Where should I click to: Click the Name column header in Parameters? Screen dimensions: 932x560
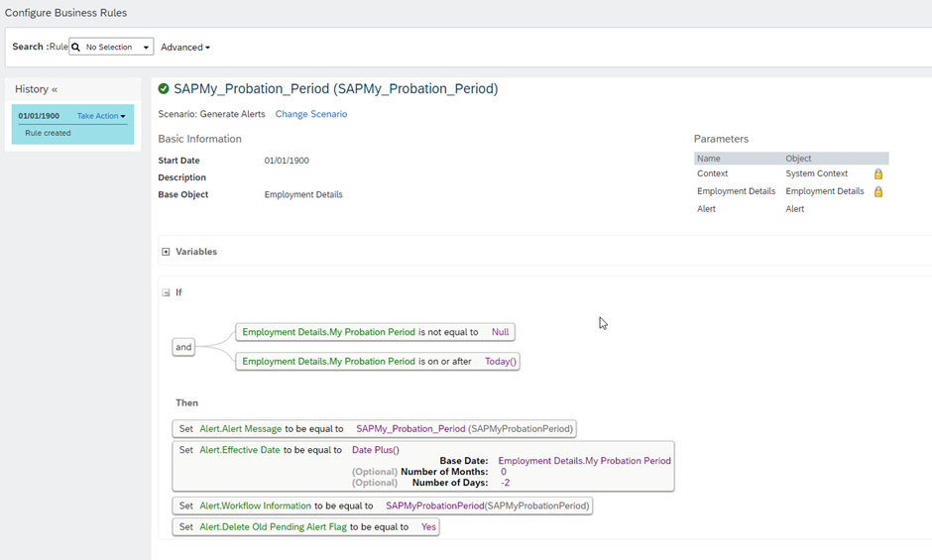[709, 159]
